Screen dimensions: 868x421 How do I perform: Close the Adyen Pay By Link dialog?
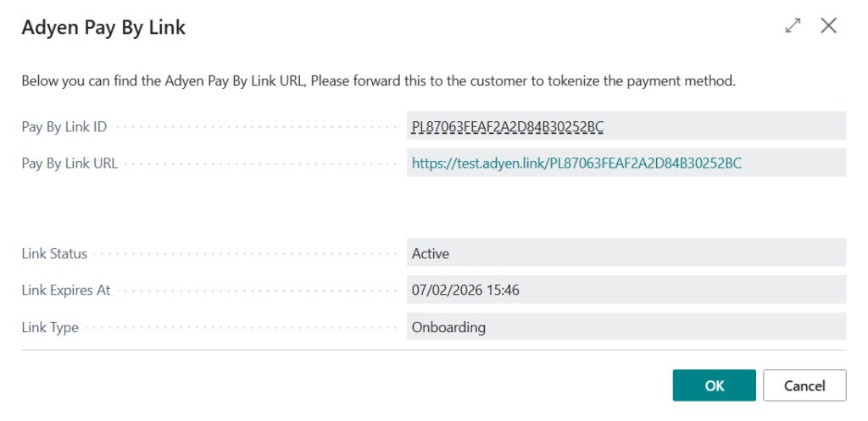tap(829, 26)
